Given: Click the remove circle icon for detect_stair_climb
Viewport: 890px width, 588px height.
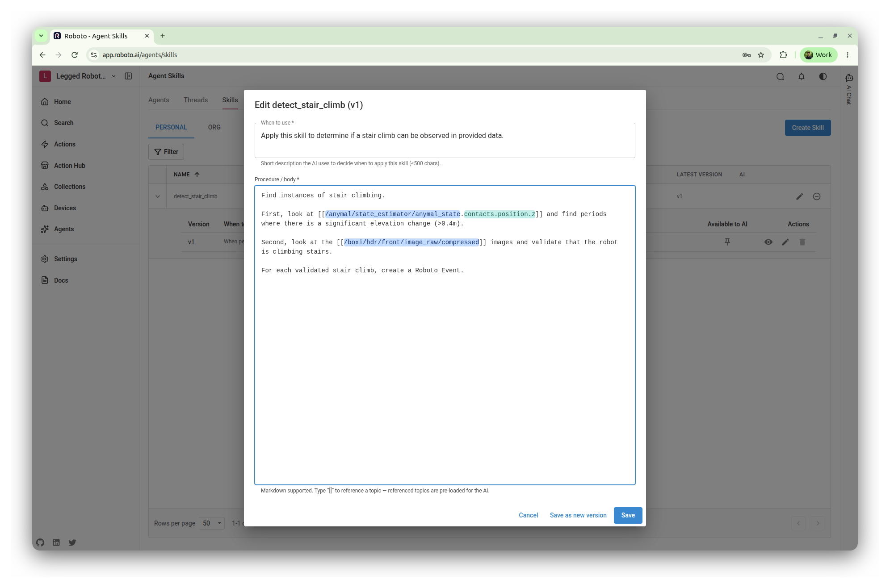Looking at the screenshot, I should pos(817,196).
